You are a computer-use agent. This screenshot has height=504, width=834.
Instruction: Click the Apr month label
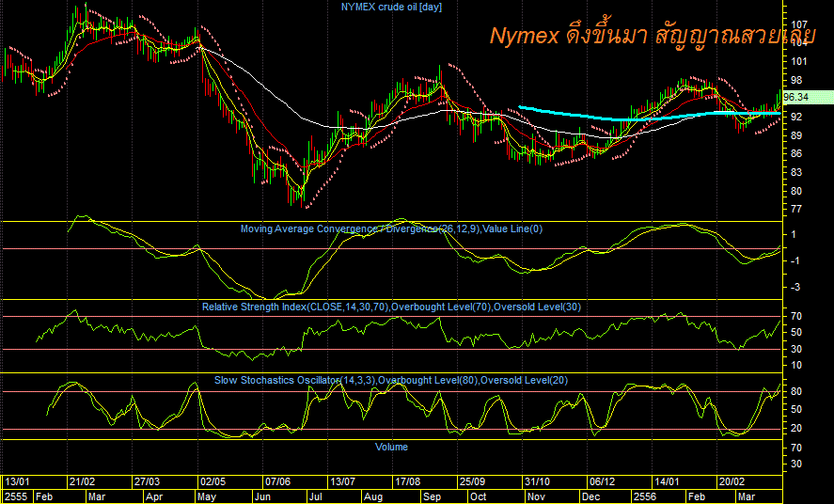click(154, 496)
